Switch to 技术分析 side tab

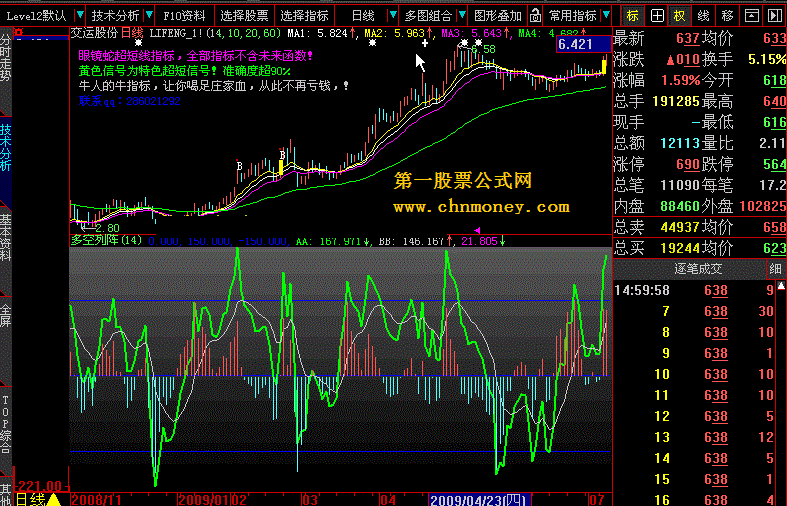[x=6, y=148]
